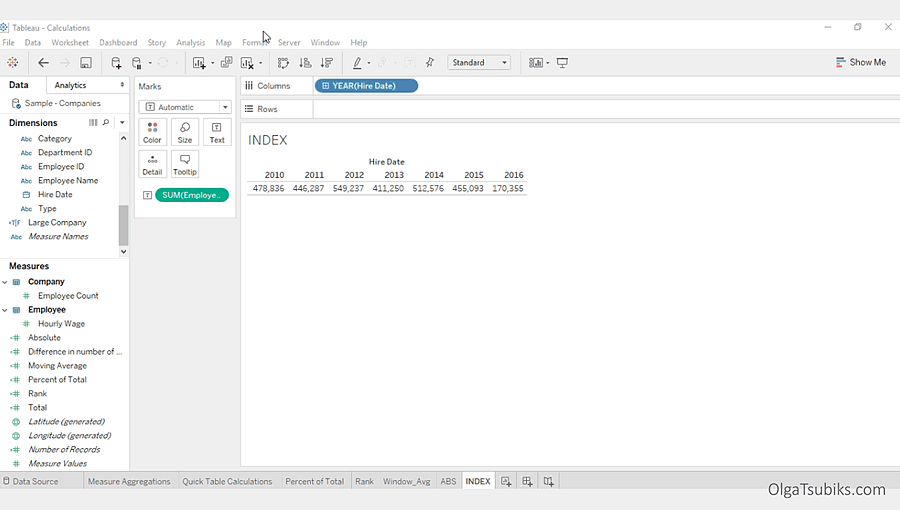Open the Size marks card
Viewport: 900px width, 510px height.
tap(185, 133)
